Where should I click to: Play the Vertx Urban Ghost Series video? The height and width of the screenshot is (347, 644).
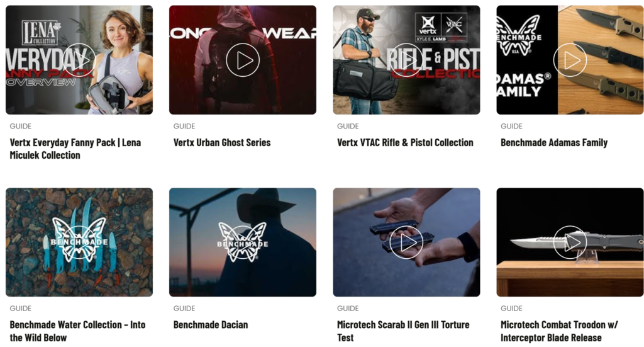point(243,60)
